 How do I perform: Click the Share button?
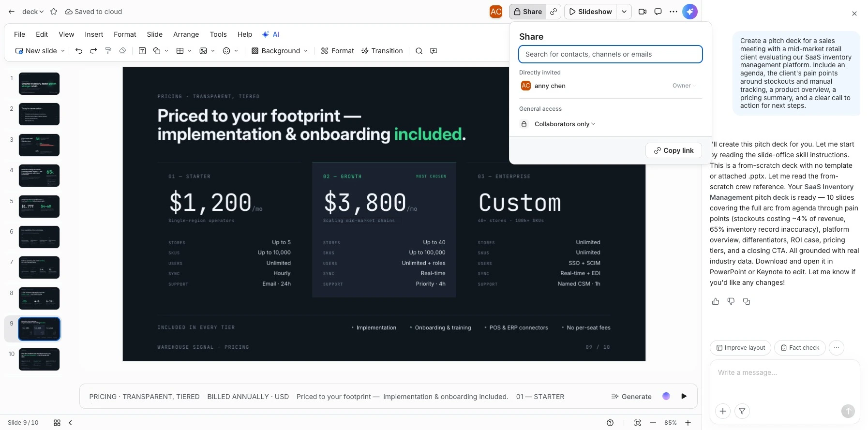(x=527, y=12)
